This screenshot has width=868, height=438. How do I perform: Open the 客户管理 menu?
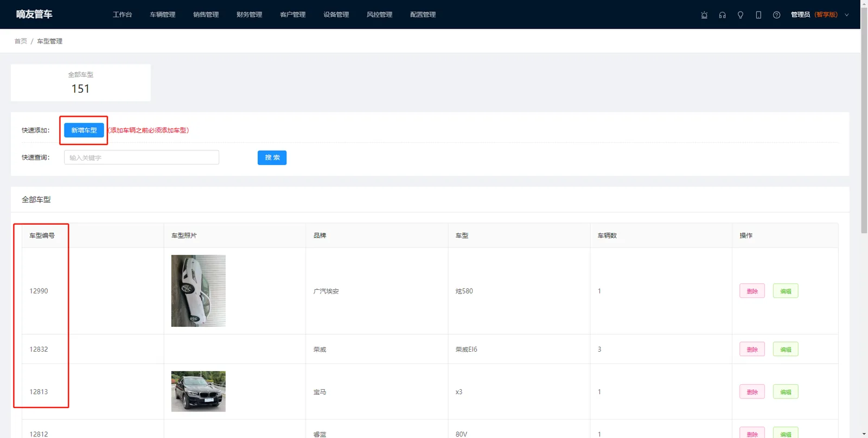(x=293, y=15)
